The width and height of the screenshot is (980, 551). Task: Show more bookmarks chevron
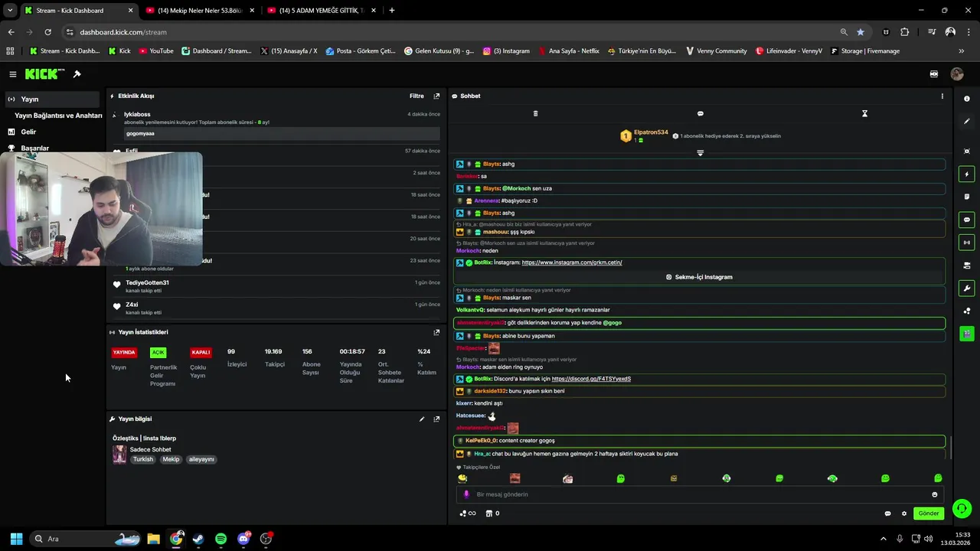(961, 51)
